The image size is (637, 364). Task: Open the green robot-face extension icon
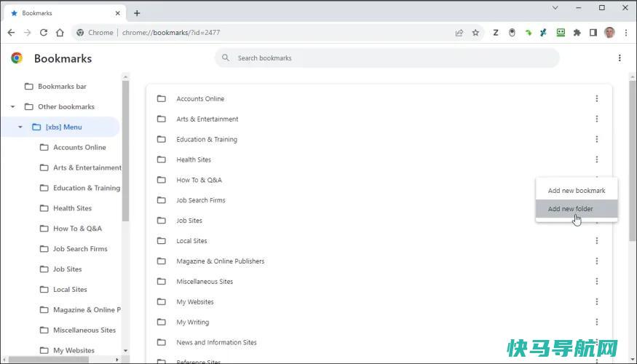pyautogui.click(x=561, y=33)
